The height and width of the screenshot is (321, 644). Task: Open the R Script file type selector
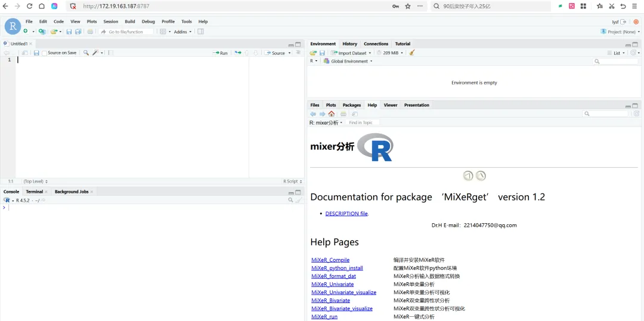(293, 181)
